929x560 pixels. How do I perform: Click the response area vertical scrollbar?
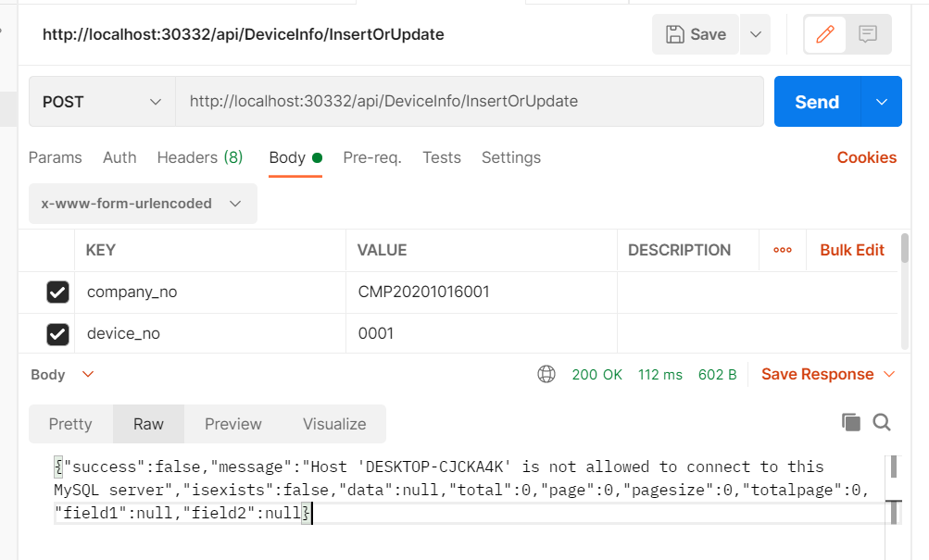tap(894, 491)
